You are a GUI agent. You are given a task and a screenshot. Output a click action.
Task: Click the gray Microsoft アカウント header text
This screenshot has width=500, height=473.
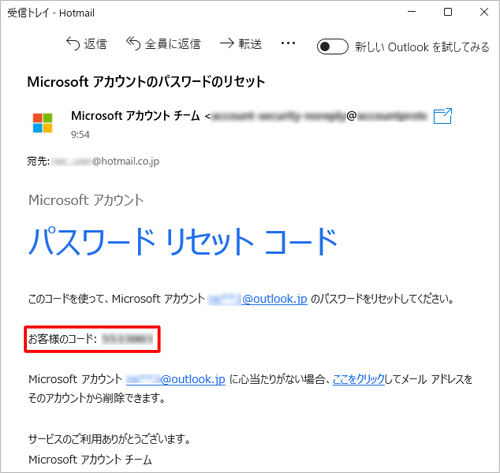click(x=86, y=200)
